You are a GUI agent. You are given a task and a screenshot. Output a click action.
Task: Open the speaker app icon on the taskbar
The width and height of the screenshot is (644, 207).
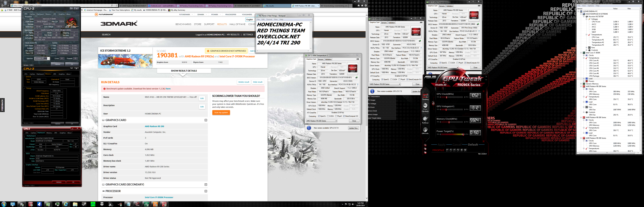(x=111, y=204)
